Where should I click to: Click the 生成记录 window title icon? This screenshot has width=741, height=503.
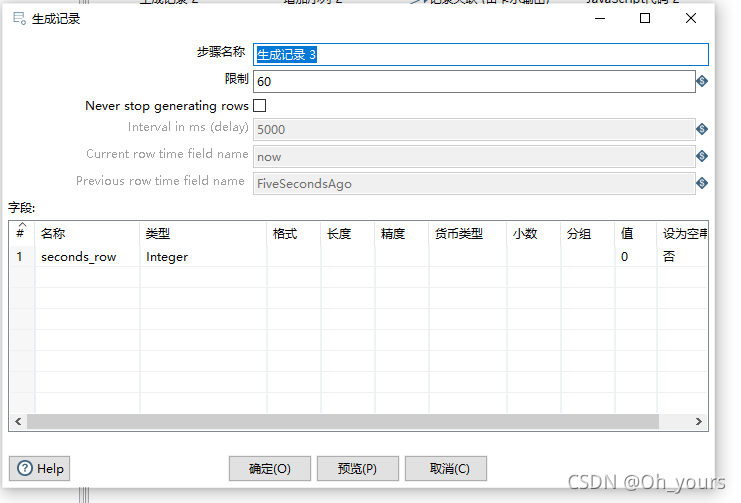(19, 18)
